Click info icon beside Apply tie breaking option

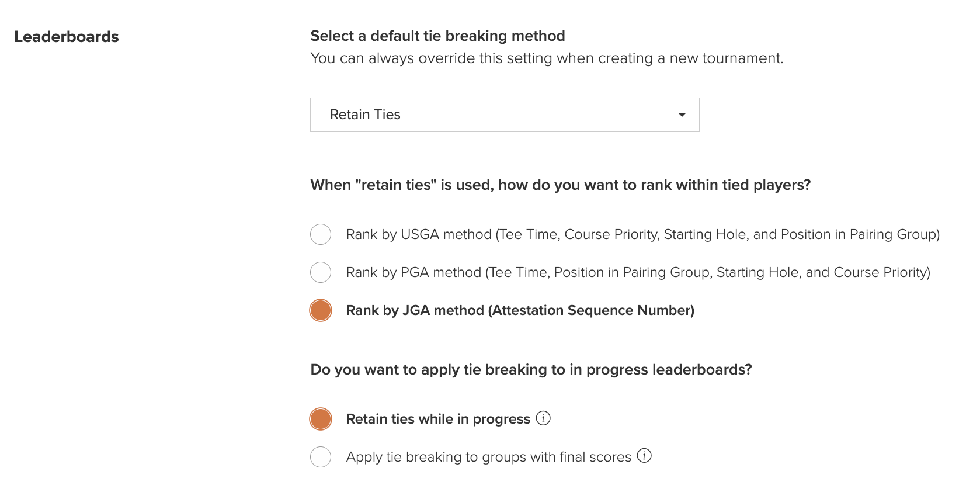tap(644, 456)
